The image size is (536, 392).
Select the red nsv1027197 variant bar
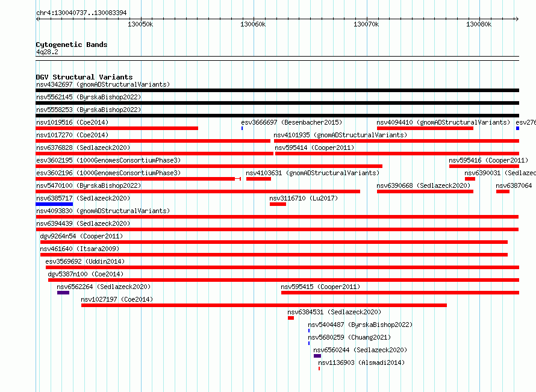pos(264,305)
